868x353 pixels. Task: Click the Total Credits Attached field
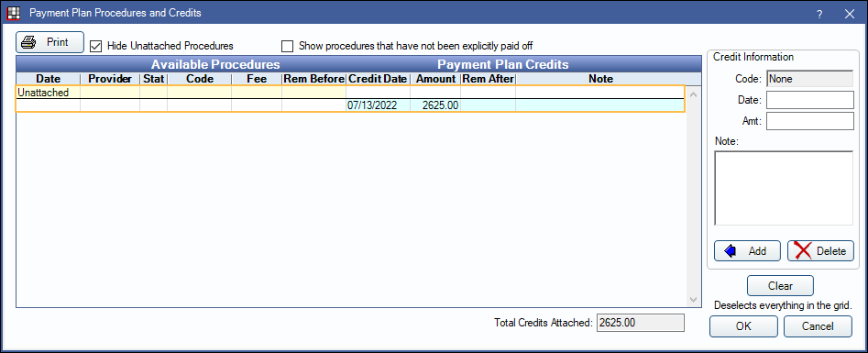(x=641, y=323)
